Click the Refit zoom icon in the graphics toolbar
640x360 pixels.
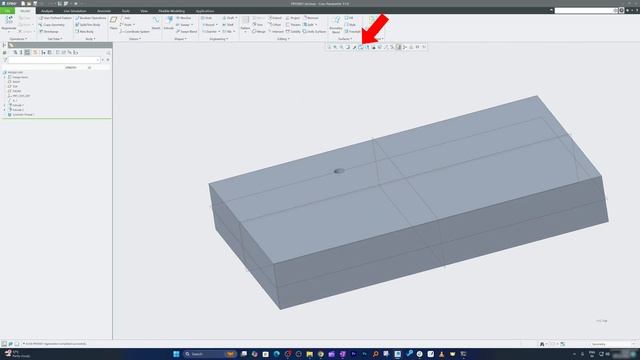[x=329, y=47]
